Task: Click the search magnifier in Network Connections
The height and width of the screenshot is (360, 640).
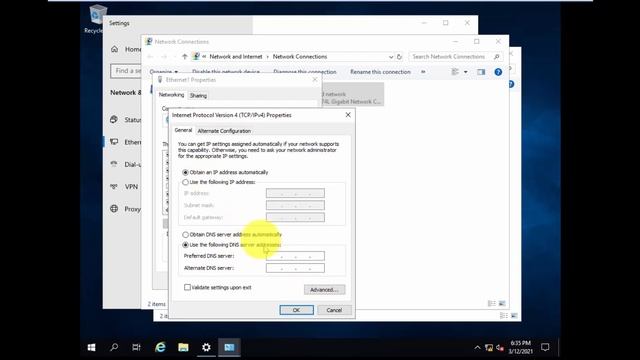Action: coord(497,57)
